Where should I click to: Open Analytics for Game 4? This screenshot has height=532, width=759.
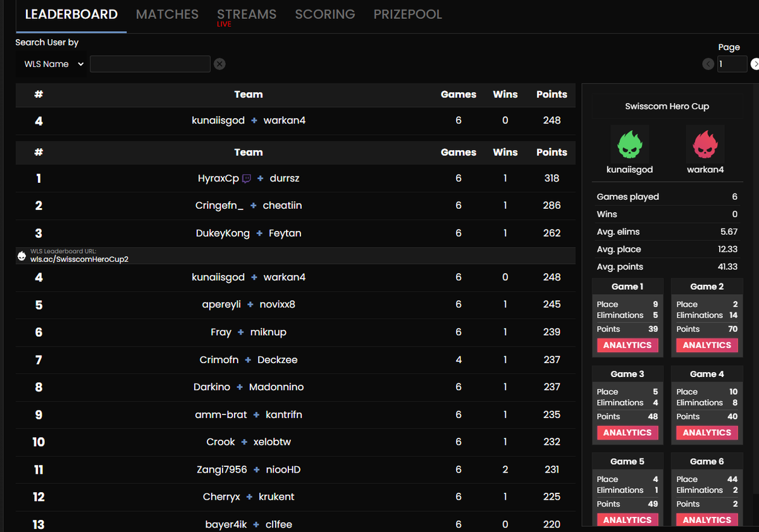click(x=707, y=433)
